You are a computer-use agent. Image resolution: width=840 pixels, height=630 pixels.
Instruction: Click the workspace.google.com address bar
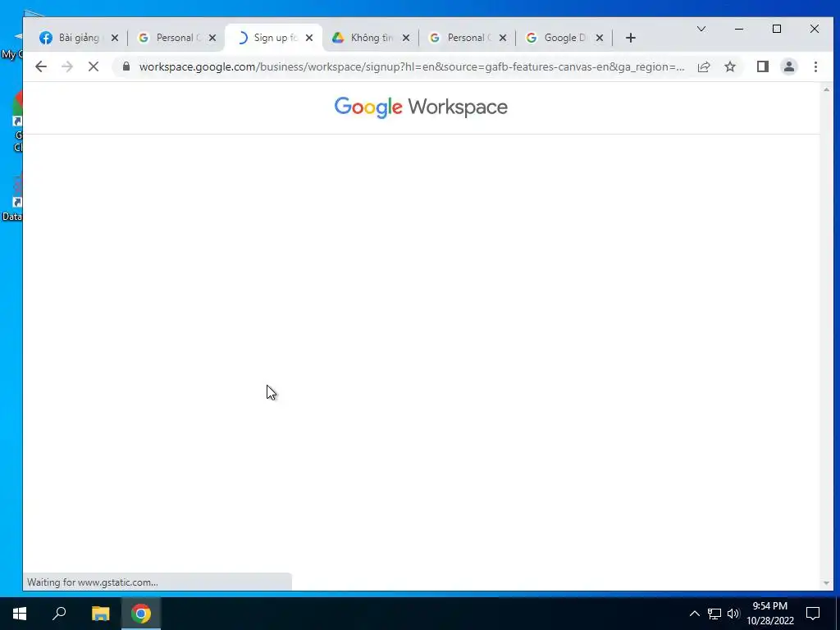coord(412,66)
